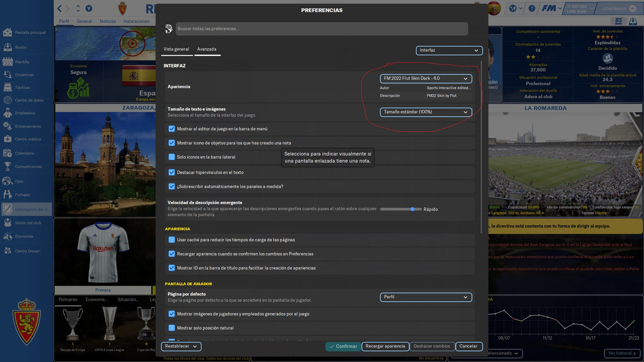
Task: Toggle Mostrar el editor de juego checkbox
Action: pyautogui.click(x=172, y=129)
